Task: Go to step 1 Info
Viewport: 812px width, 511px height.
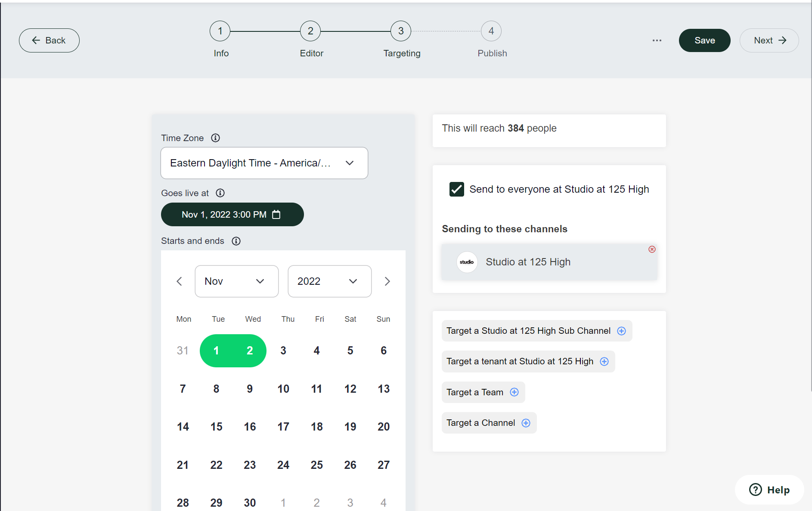Action: pos(220,31)
